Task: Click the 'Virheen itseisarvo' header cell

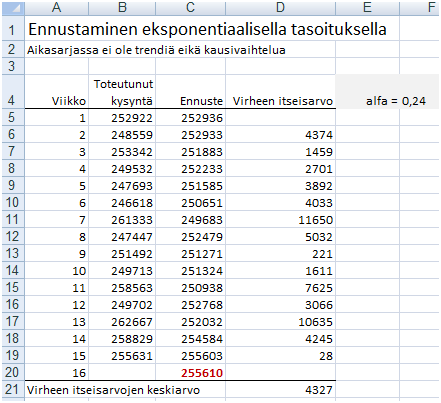Action: point(280,92)
